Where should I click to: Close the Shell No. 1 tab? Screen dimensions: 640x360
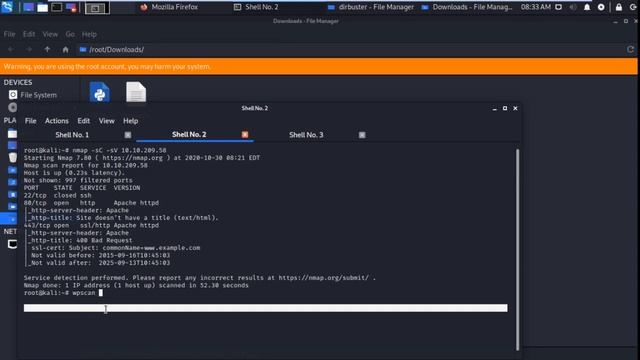tap(128, 135)
